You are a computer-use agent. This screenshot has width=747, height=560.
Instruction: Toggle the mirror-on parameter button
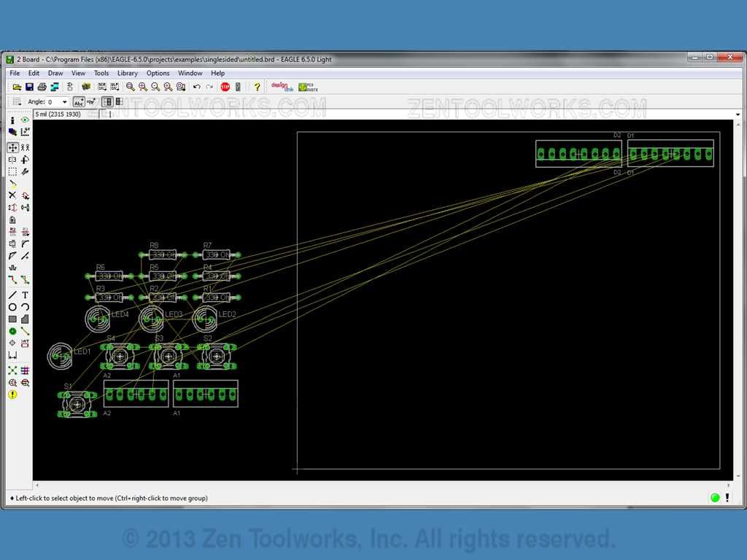point(120,101)
